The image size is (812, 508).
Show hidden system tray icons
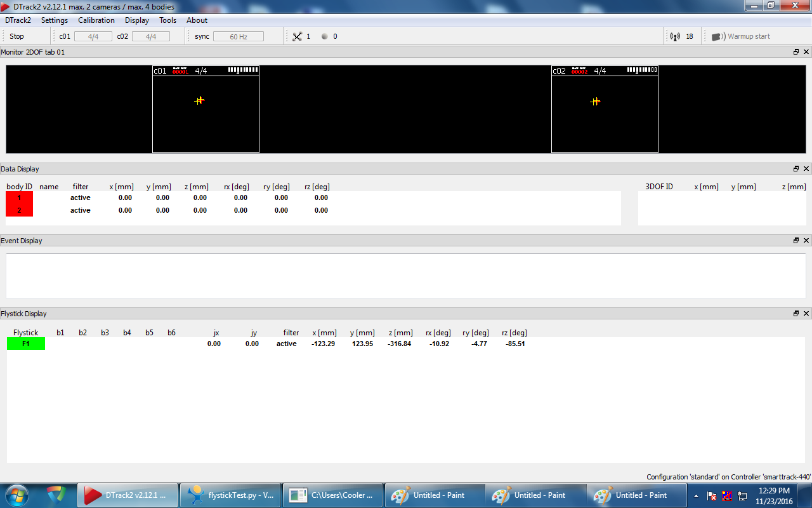[x=697, y=496]
